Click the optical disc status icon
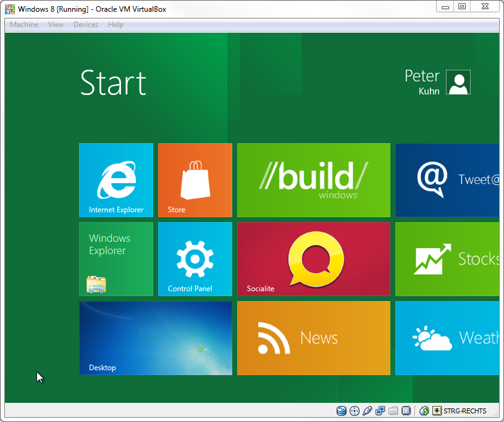Image resolution: width=504 pixels, height=422 pixels. point(355,411)
